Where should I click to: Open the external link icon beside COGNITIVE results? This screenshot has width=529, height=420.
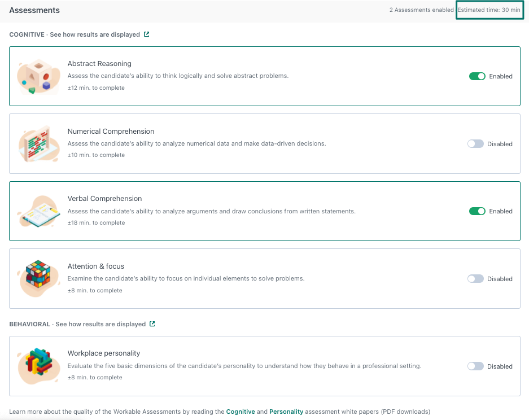[x=146, y=34]
